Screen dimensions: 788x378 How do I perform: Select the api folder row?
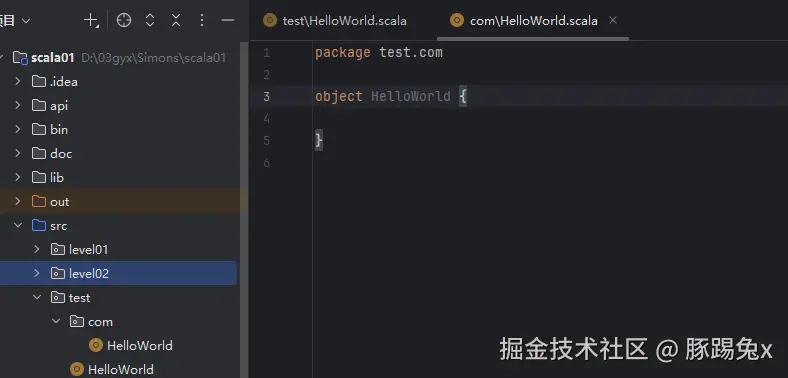[x=119, y=106]
